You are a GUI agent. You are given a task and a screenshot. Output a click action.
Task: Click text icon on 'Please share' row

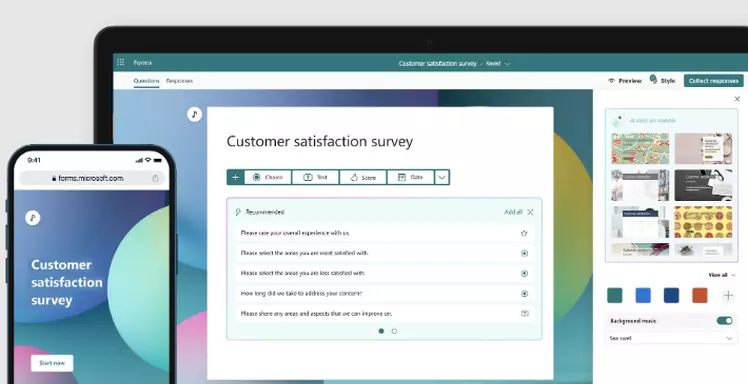(525, 313)
